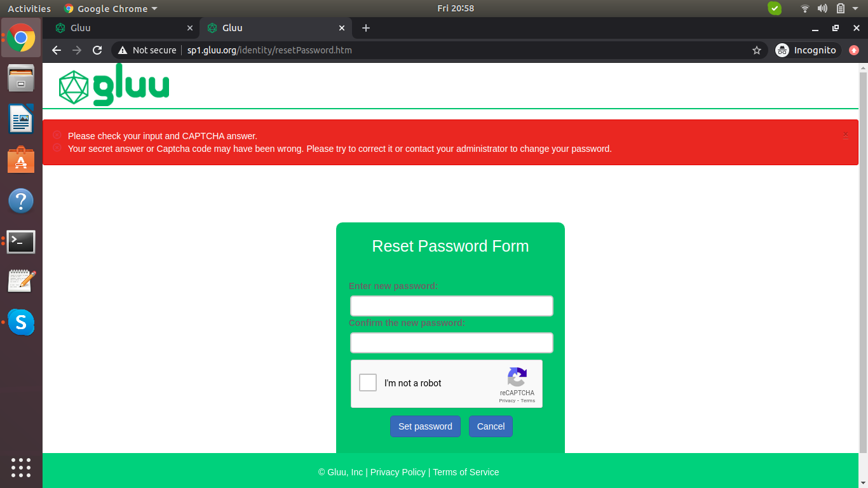
Task: Open the Show Applications grid
Action: point(21,468)
